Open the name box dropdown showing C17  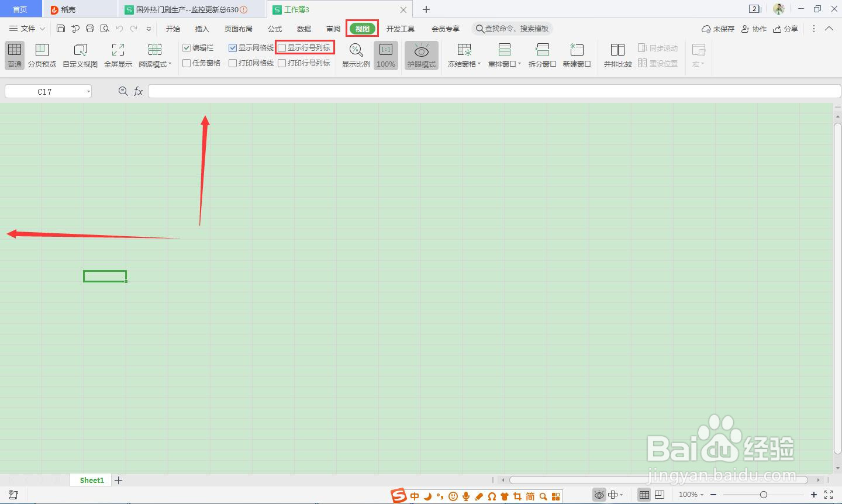pyautogui.click(x=88, y=91)
